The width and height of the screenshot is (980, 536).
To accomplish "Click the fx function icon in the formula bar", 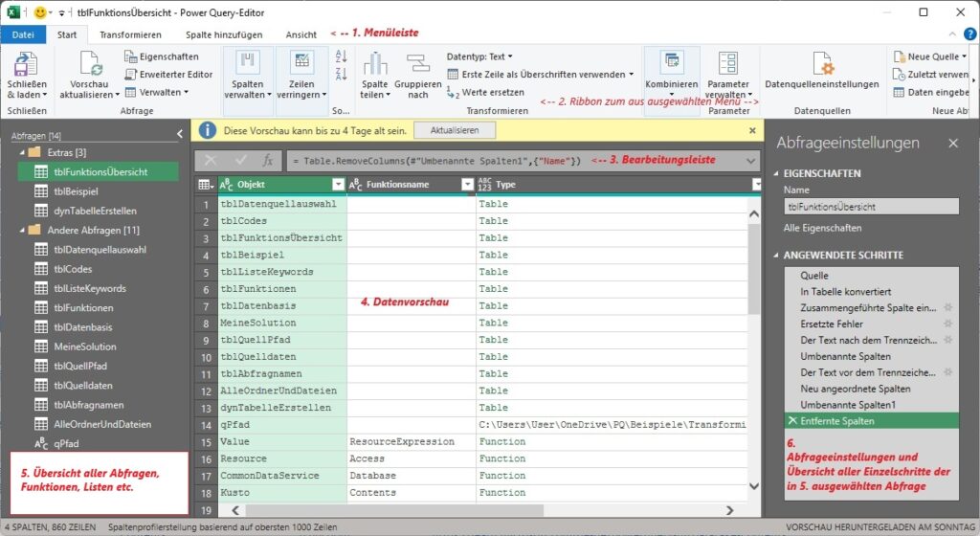I will click(x=268, y=161).
